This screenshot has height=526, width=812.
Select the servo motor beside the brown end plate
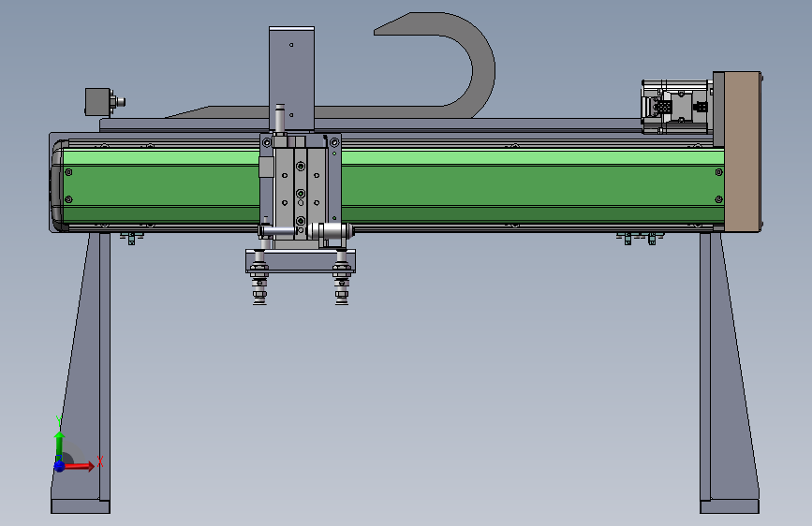tap(676, 107)
